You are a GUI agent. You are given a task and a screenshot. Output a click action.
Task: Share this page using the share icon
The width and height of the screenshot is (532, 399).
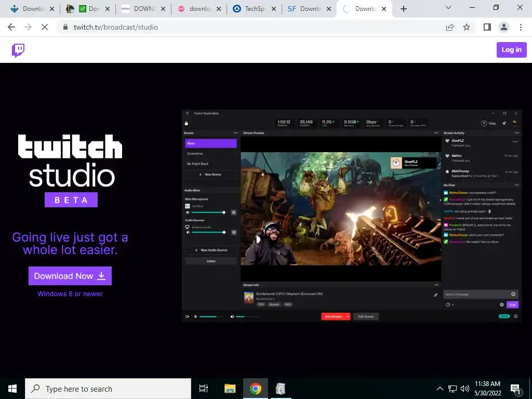click(x=450, y=27)
